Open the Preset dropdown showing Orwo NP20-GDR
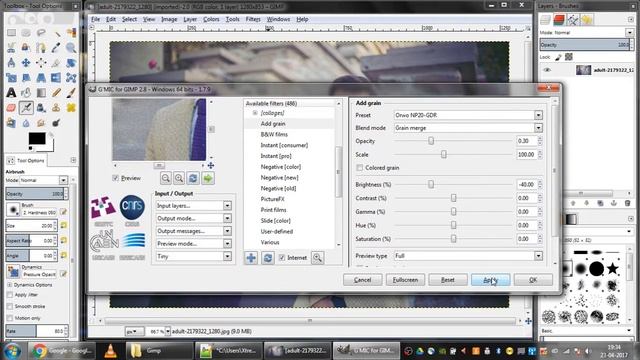Viewport: 640px width, 360px height. point(468,115)
